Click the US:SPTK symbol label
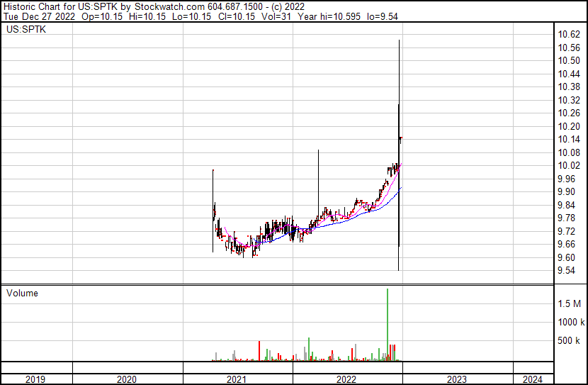The width and height of the screenshot is (588, 385). (x=26, y=29)
